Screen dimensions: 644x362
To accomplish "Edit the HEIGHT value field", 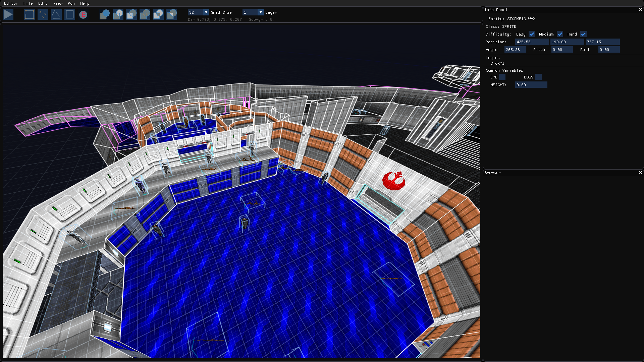I will [x=531, y=85].
